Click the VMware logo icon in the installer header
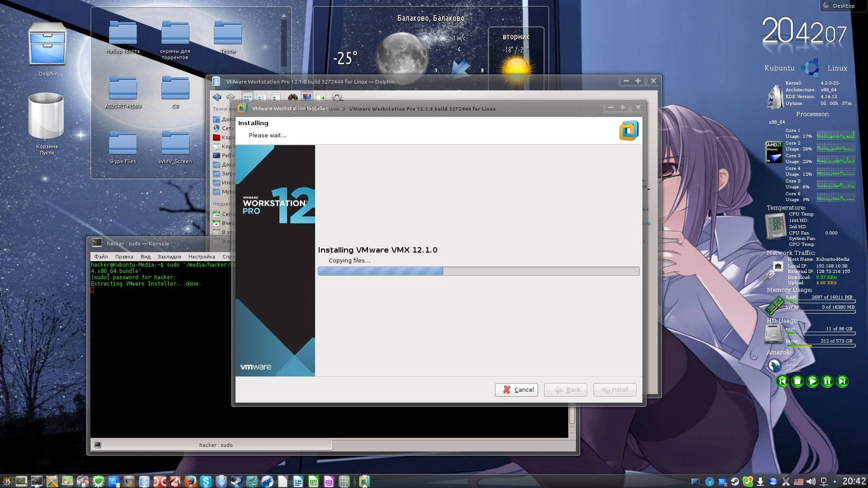Image resolution: width=868 pixels, height=488 pixels. (x=629, y=131)
